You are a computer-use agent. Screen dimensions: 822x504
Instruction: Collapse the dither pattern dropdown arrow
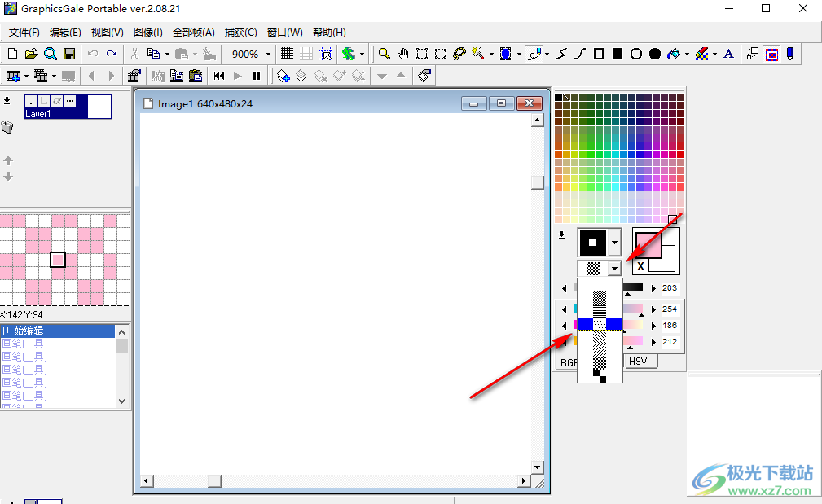coord(614,269)
